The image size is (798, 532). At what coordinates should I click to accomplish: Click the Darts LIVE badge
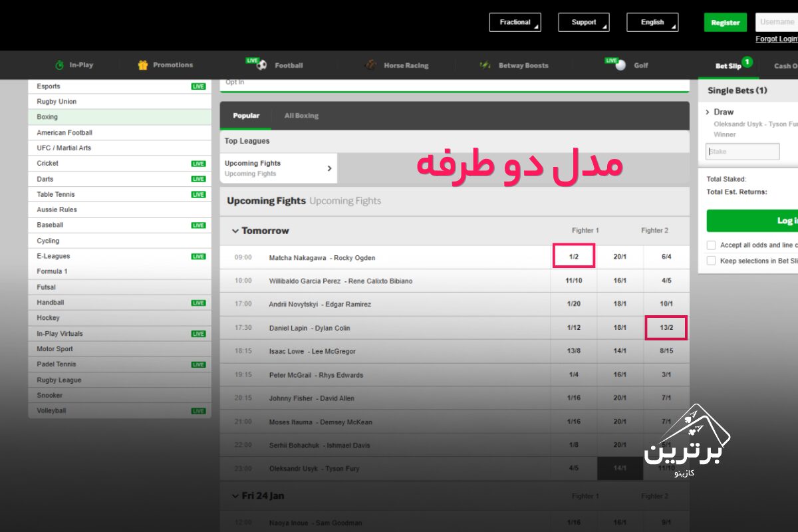click(198, 179)
